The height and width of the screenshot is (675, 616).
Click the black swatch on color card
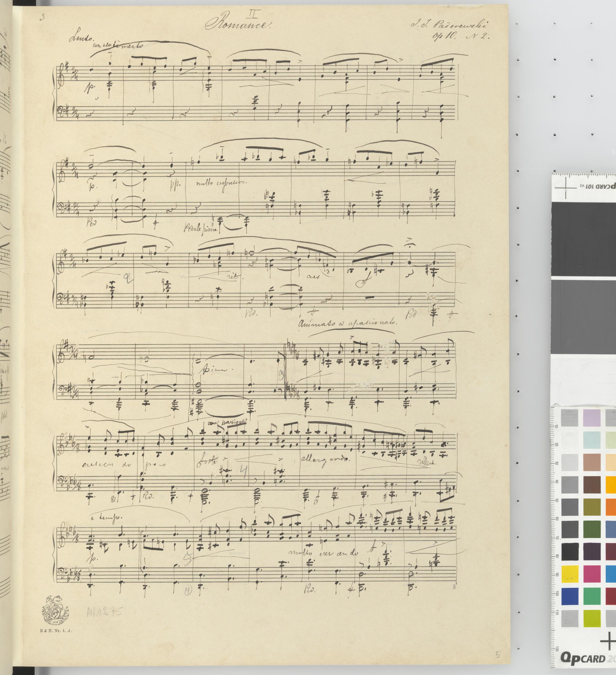[x=570, y=552]
